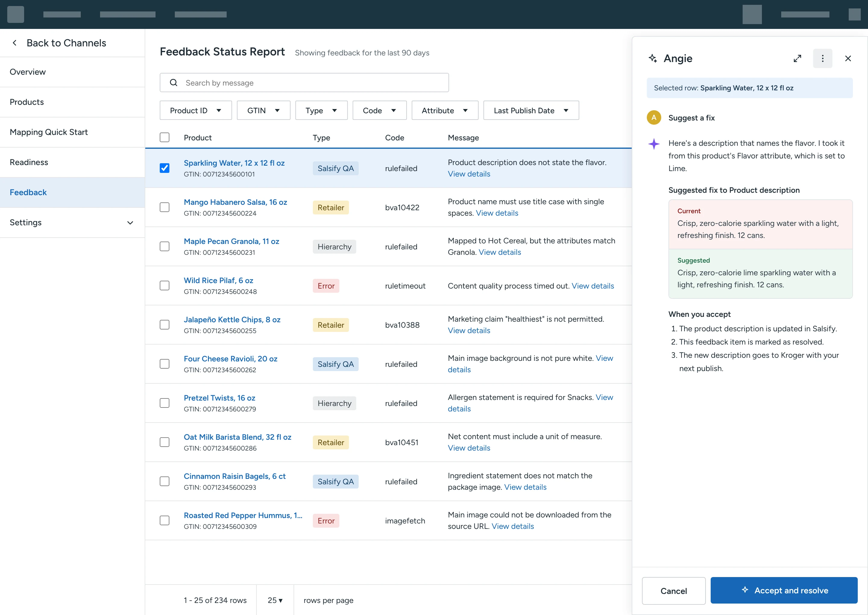The image size is (868, 615).
Task: Open the Code filter dropdown
Action: tap(379, 111)
